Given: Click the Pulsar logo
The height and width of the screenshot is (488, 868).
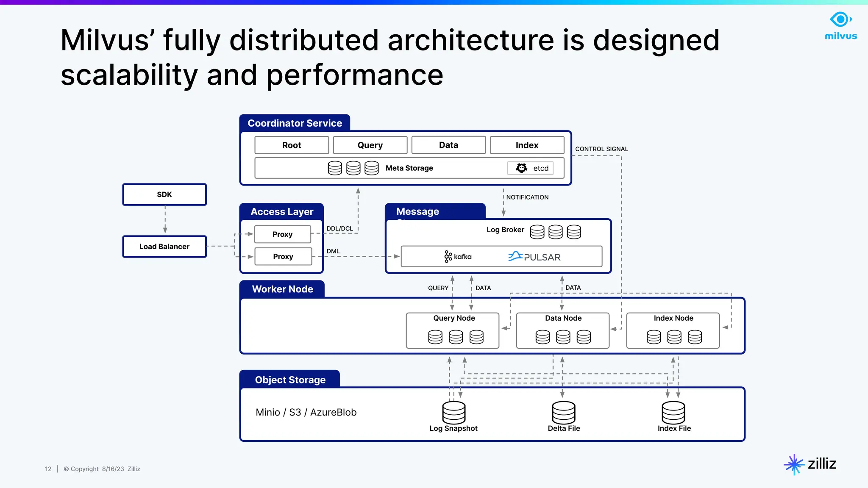Looking at the screenshot, I should (x=534, y=257).
